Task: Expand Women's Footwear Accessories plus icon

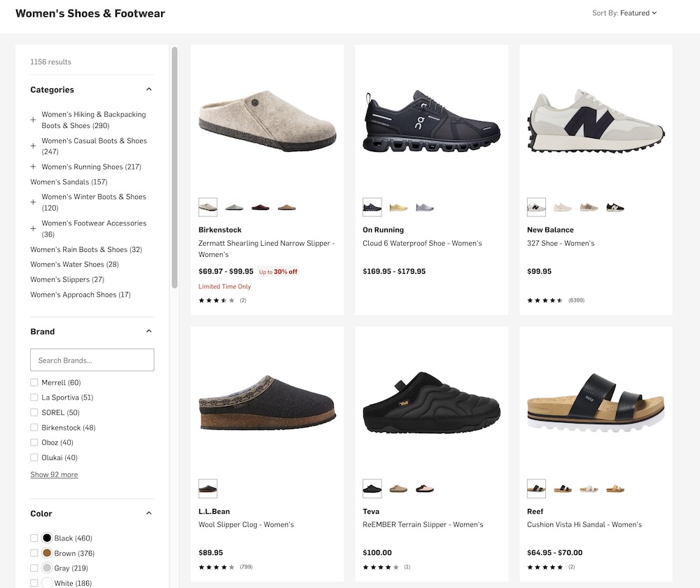Action: [x=33, y=228]
